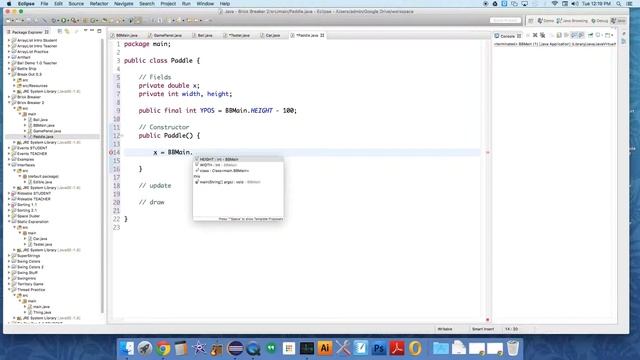Open the Trash in the dock
The width and height of the screenshot is (640, 360).
pos(513,348)
